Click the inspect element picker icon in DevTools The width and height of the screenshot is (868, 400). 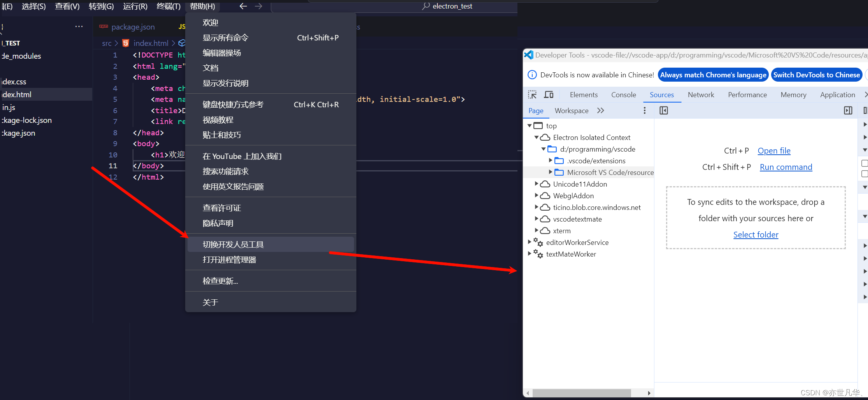pyautogui.click(x=532, y=94)
